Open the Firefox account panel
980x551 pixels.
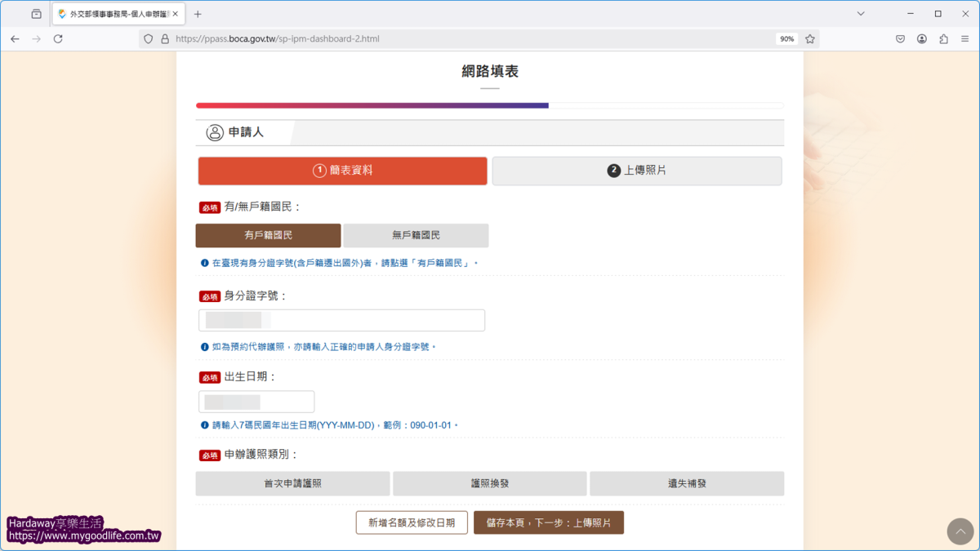(922, 38)
